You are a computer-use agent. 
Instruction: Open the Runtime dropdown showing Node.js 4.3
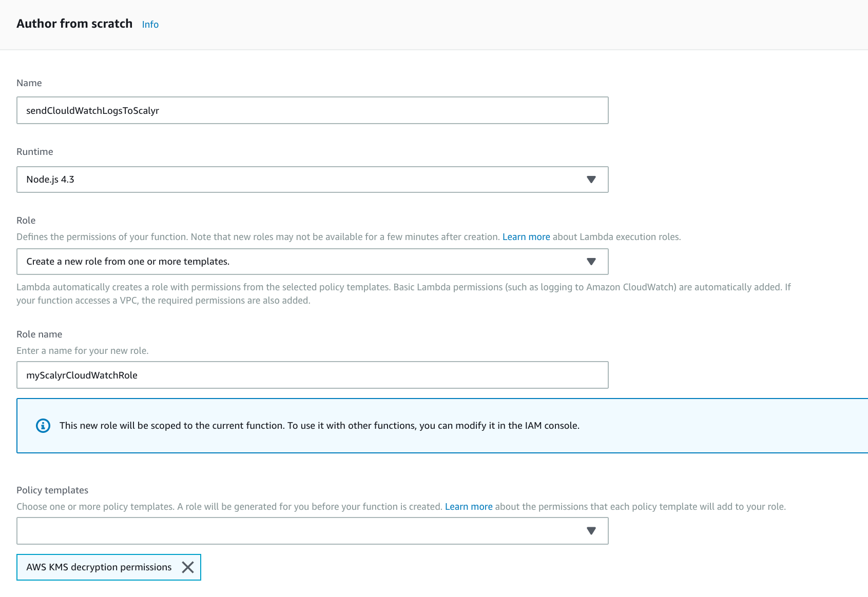tap(312, 180)
